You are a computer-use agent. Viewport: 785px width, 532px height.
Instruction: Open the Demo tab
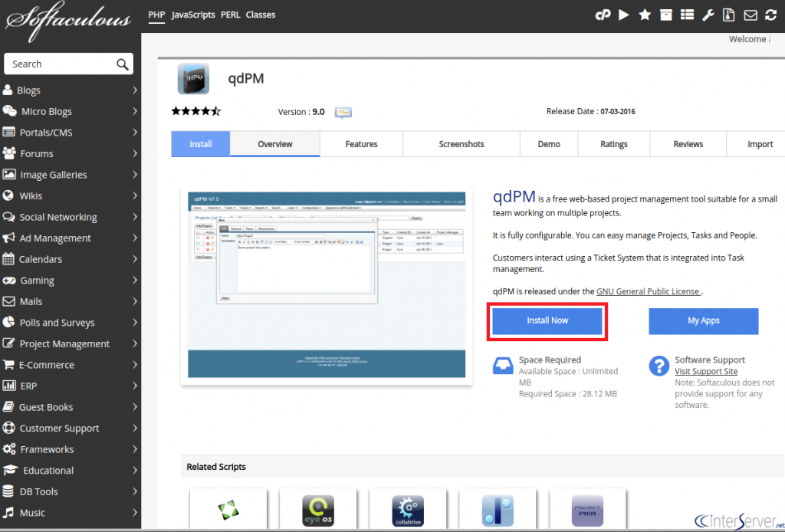coord(549,144)
